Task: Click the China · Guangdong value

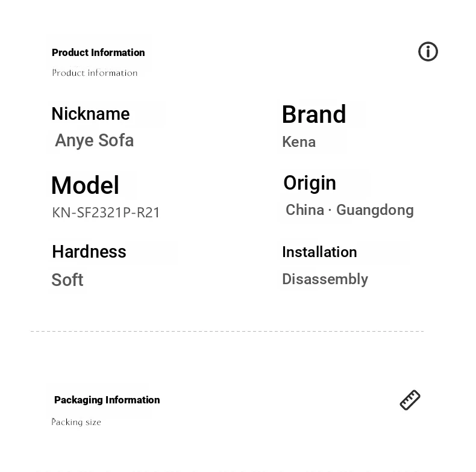Action: [x=349, y=211]
